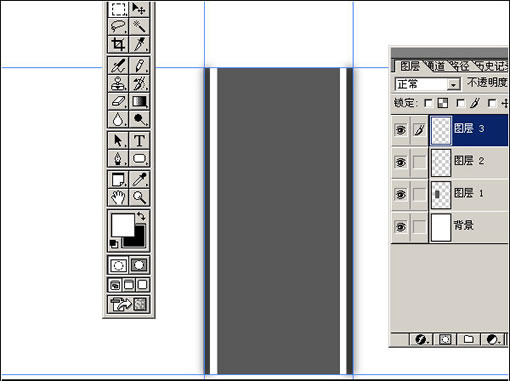
Task: Select the Clone Stamp tool
Action: pos(118,83)
